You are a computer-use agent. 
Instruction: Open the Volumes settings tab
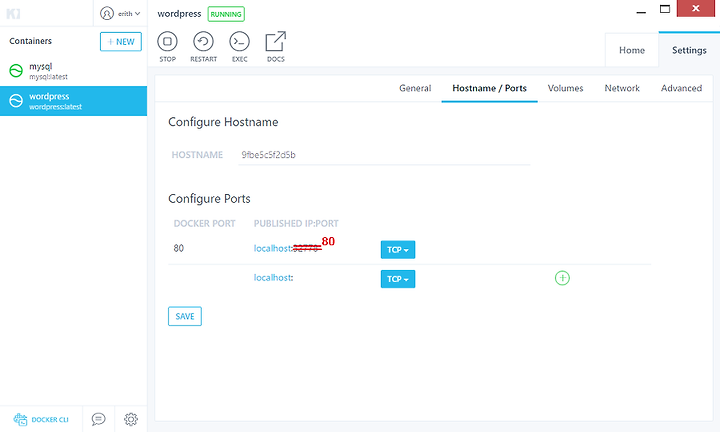pos(565,88)
